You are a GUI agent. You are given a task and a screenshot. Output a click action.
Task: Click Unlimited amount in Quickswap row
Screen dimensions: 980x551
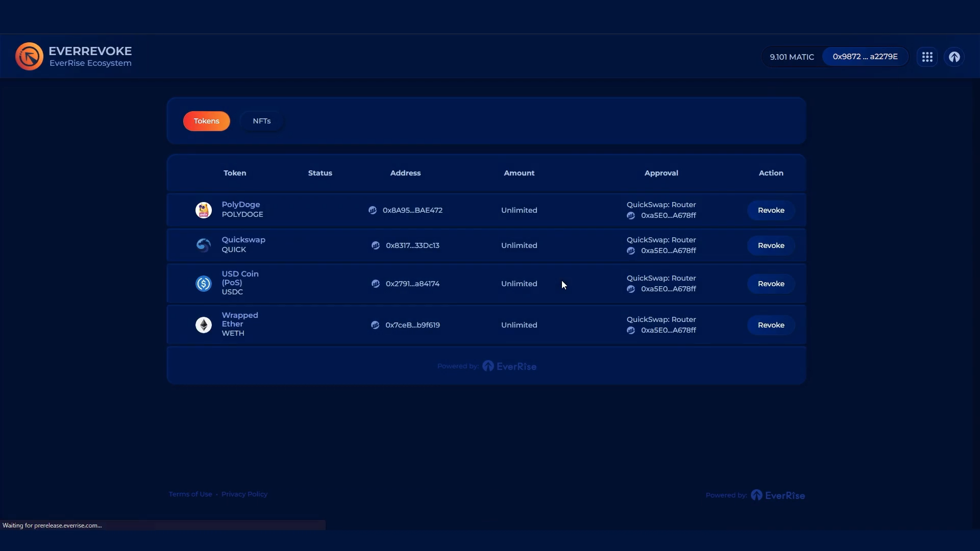(x=519, y=245)
